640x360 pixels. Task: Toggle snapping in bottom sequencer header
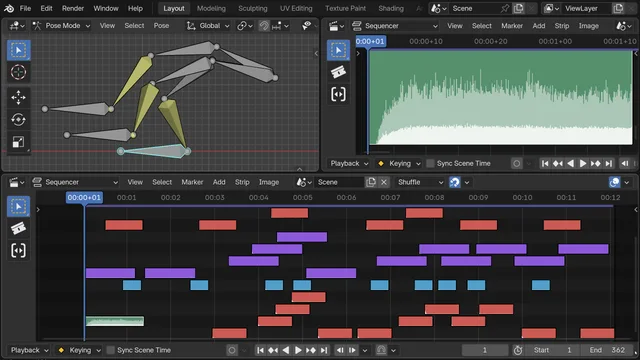(x=455, y=182)
